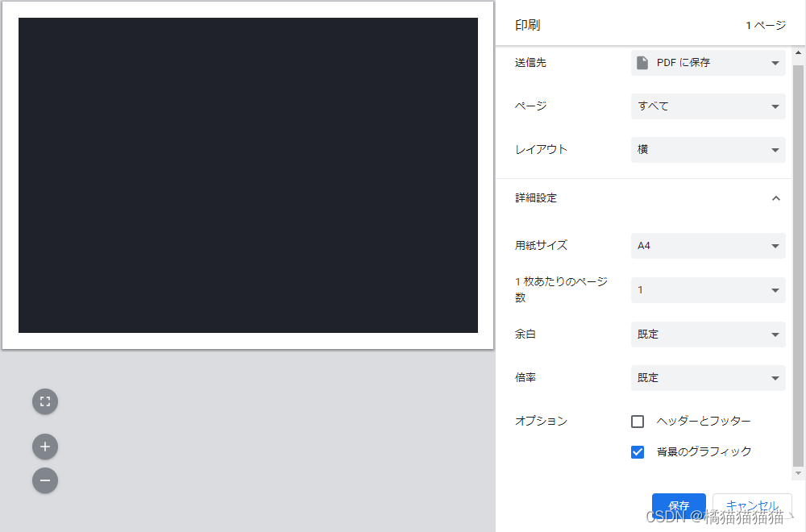The height and width of the screenshot is (532, 806).
Task: Click the キャンセル button
Action: click(751, 505)
